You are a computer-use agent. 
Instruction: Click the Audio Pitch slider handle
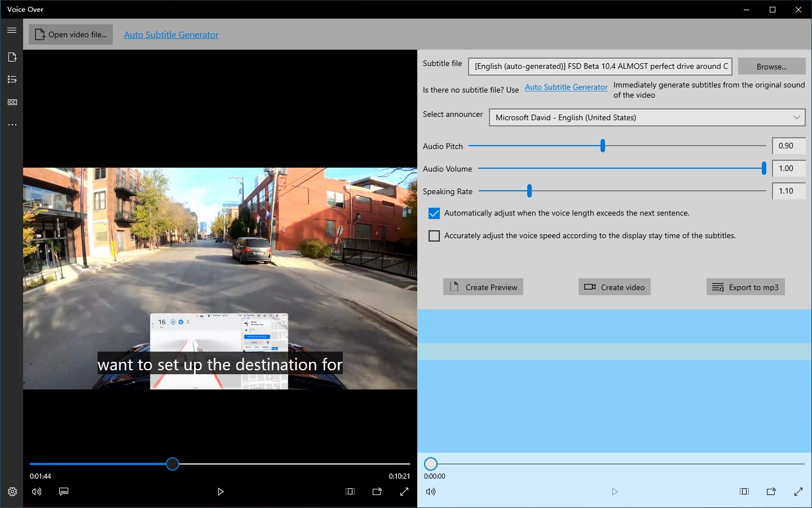pyautogui.click(x=603, y=146)
